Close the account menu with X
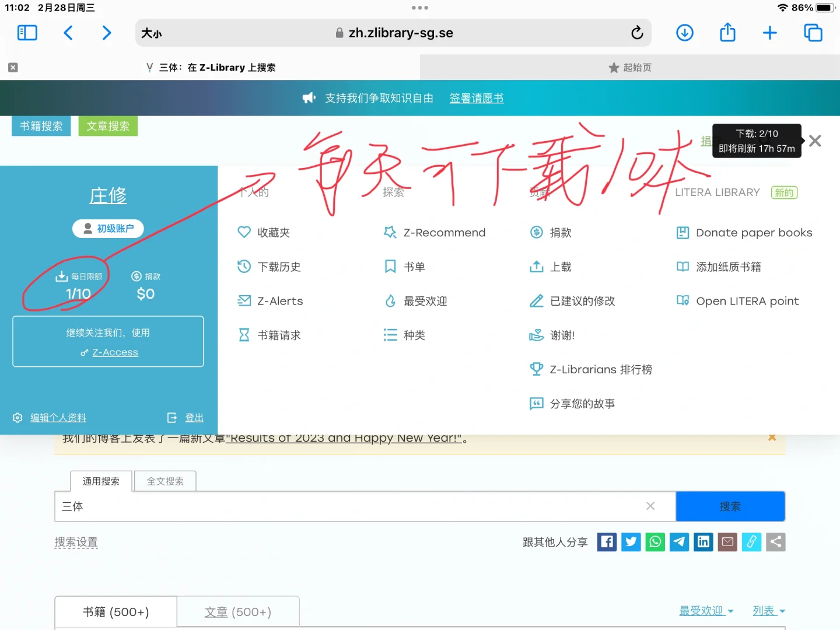 coord(815,141)
